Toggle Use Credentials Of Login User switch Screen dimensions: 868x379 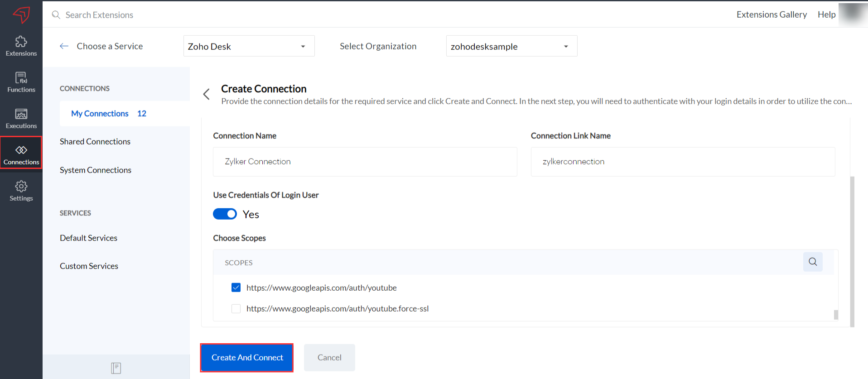pyautogui.click(x=225, y=214)
